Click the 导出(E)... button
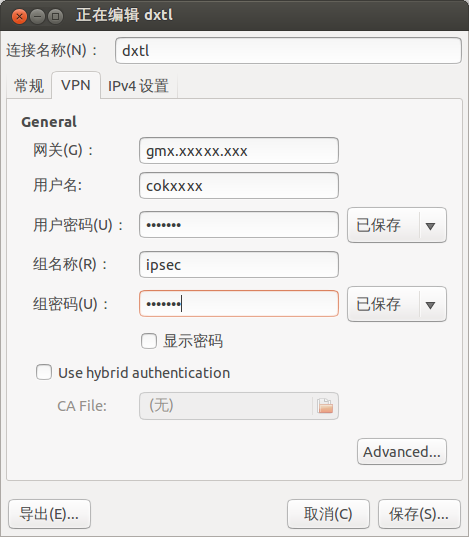Viewport: 469px width, 537px height. coord(49,514)
